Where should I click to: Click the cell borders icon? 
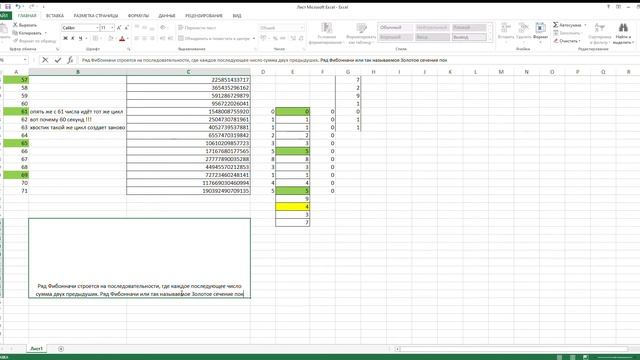95,38
